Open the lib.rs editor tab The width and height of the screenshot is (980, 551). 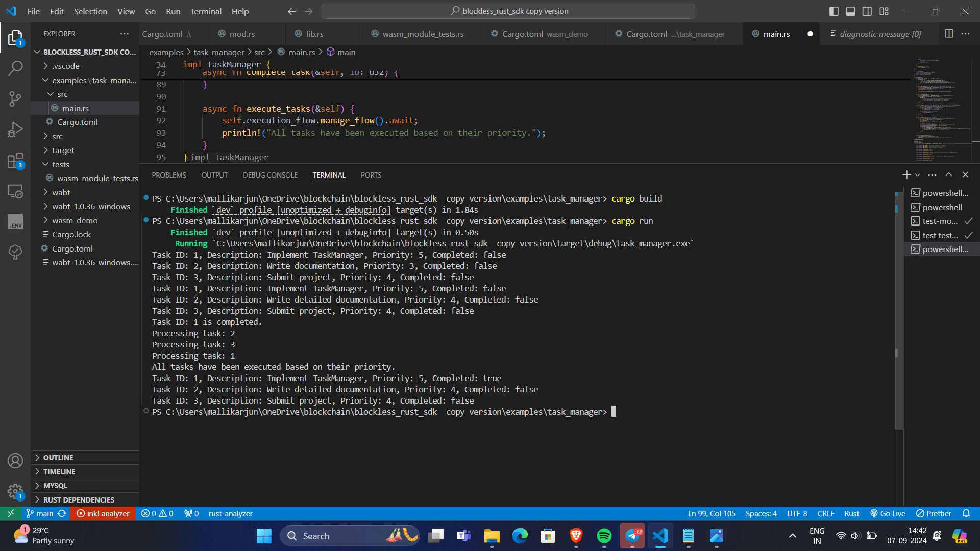[323, 34]
